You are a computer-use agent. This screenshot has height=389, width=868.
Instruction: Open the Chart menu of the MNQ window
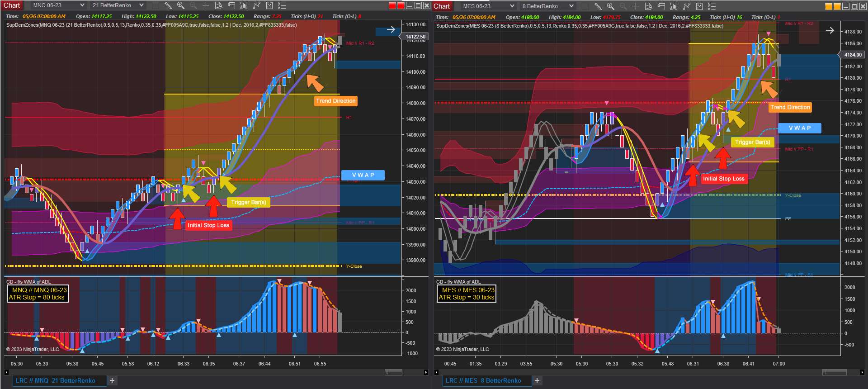click(x=12, y=5)
